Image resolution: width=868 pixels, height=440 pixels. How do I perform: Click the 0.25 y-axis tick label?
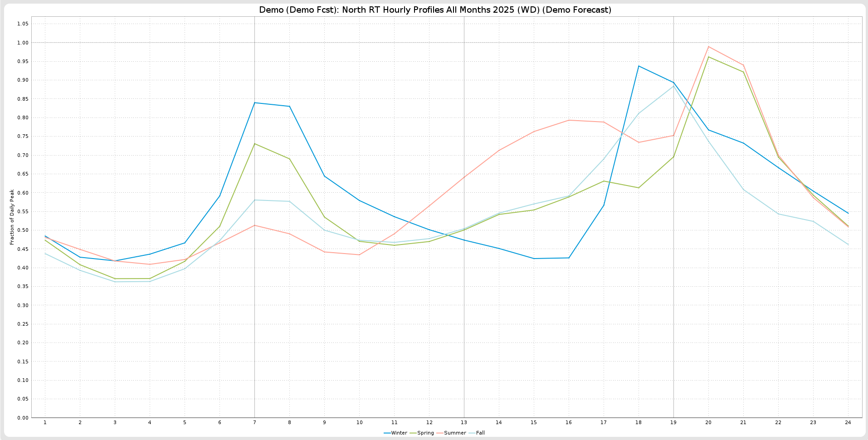[x=23, y=324]
